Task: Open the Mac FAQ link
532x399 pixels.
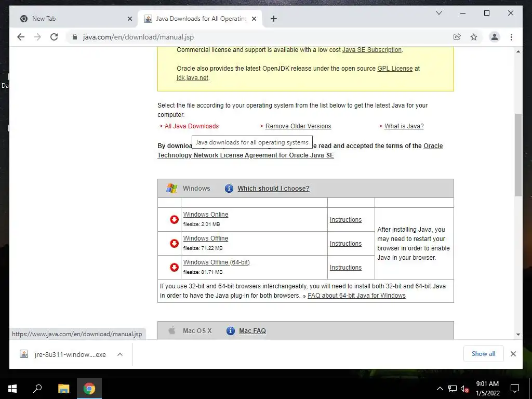Action: point(252,331)
